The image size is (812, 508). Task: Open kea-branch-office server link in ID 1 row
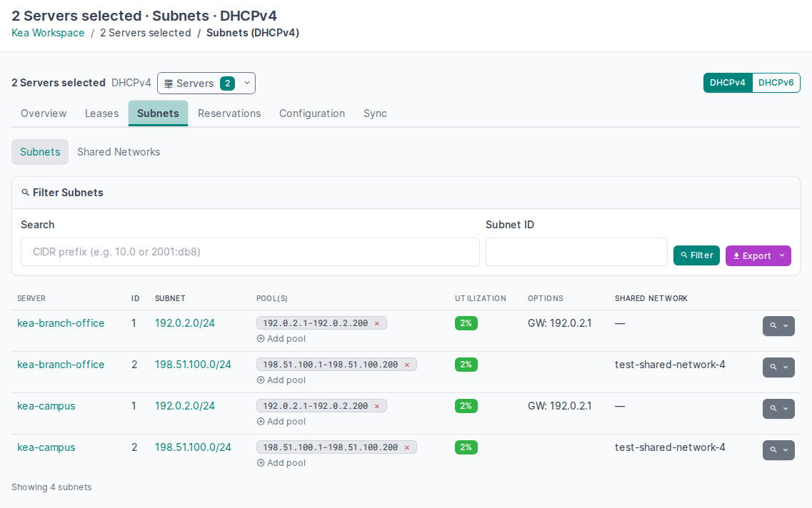61,323
